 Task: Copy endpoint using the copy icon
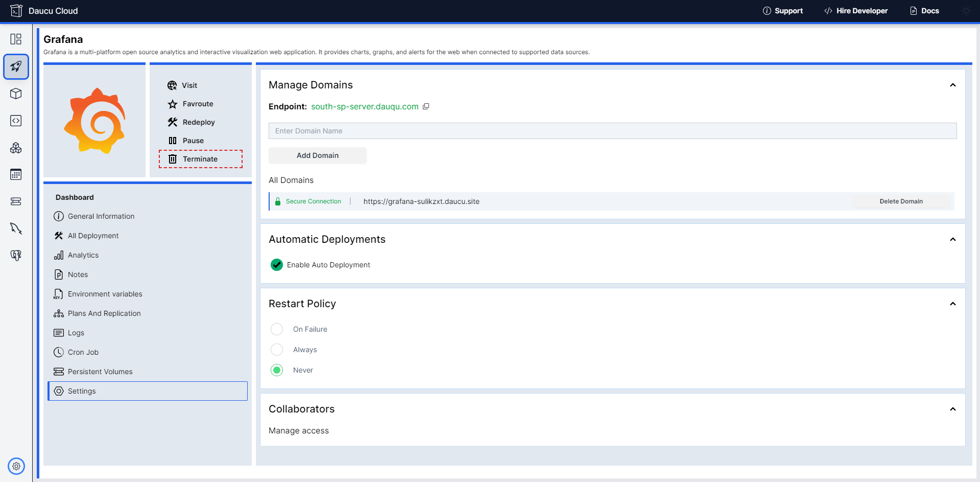click(426, 106)
